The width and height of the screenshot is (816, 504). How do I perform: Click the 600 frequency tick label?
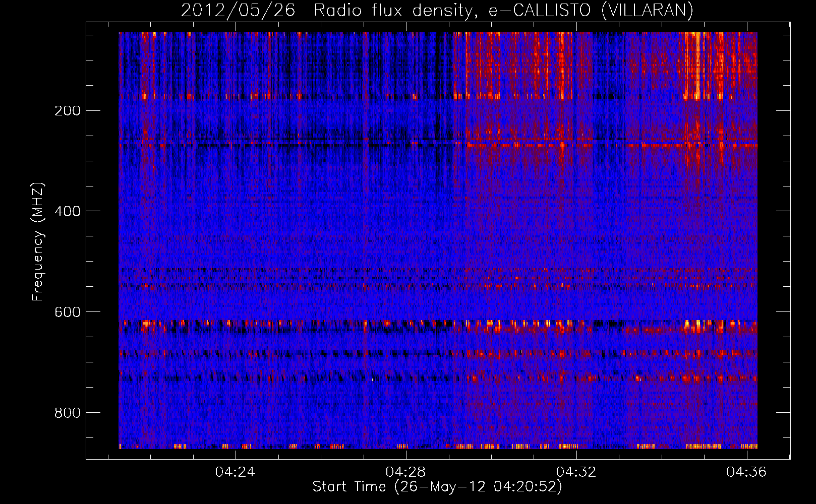pyautogui.click(x=68, y=312)
